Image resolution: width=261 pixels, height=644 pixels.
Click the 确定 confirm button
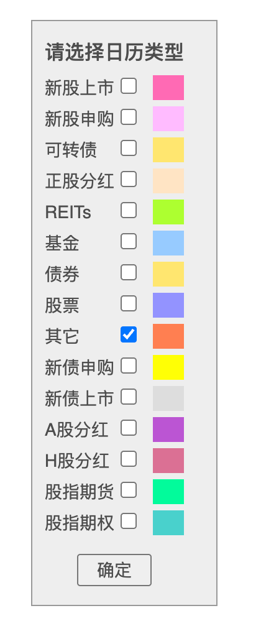(114, 570)
